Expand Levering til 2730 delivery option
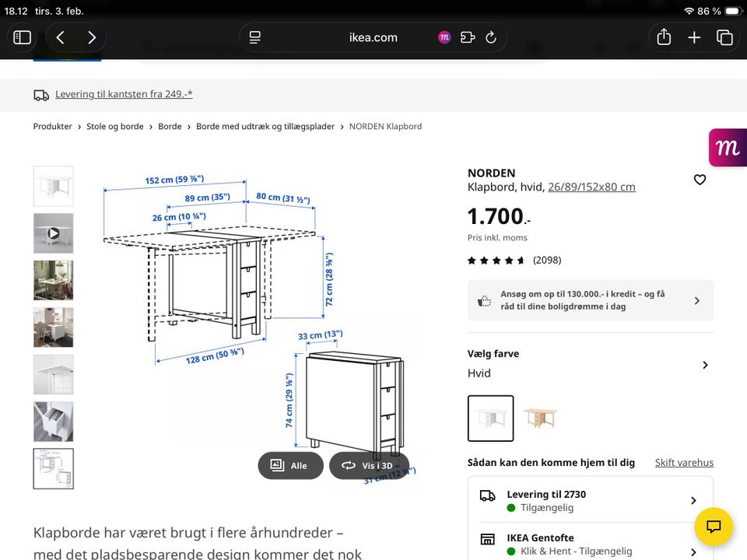747x560 pixels. click(591, 500)
